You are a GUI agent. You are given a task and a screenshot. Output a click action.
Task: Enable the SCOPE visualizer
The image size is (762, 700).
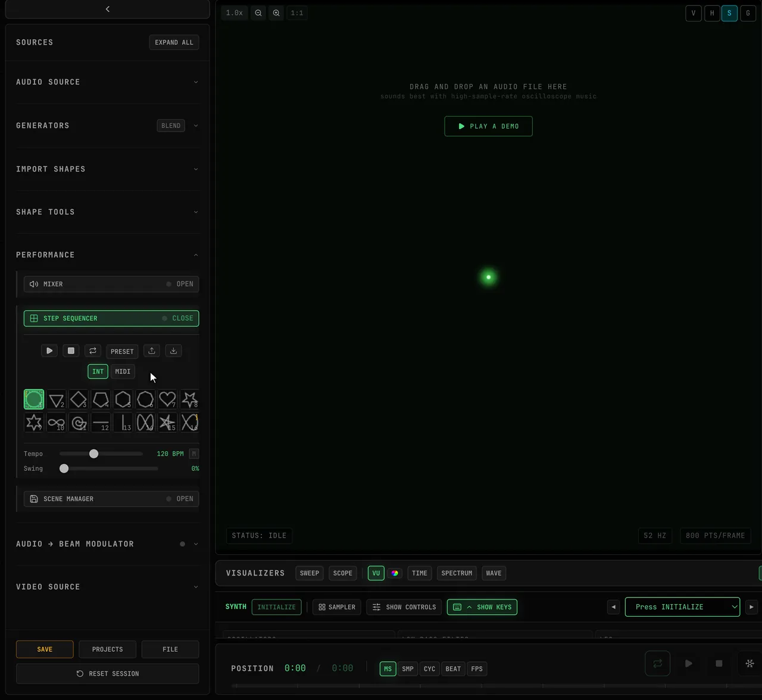click(343, 573)
